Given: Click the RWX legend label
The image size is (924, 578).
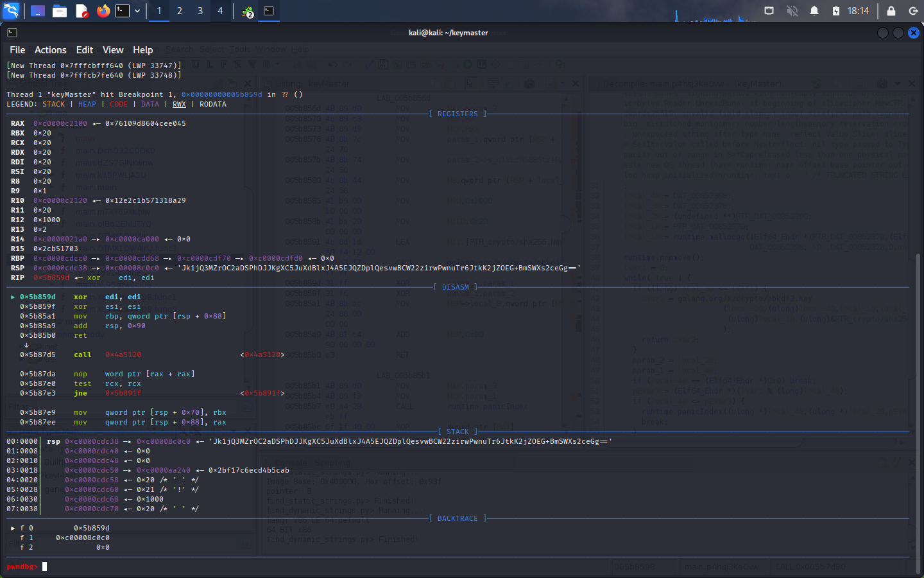Looking at the screenshot, I should click(179, 104).
